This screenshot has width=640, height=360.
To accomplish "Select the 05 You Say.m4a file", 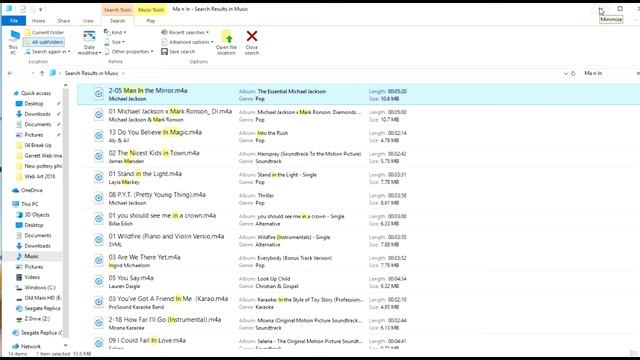I will pos(358,282).
